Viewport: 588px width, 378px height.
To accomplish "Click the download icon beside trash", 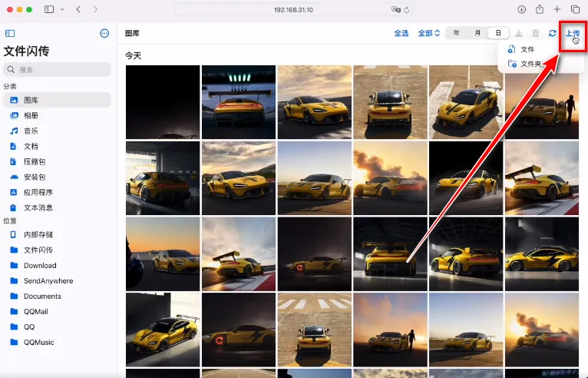I will [519, 34].
